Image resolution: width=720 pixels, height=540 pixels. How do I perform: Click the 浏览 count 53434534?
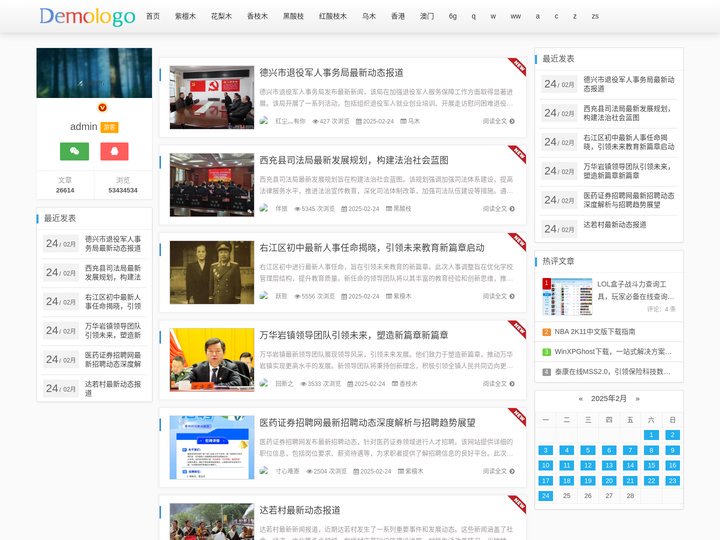123,190
